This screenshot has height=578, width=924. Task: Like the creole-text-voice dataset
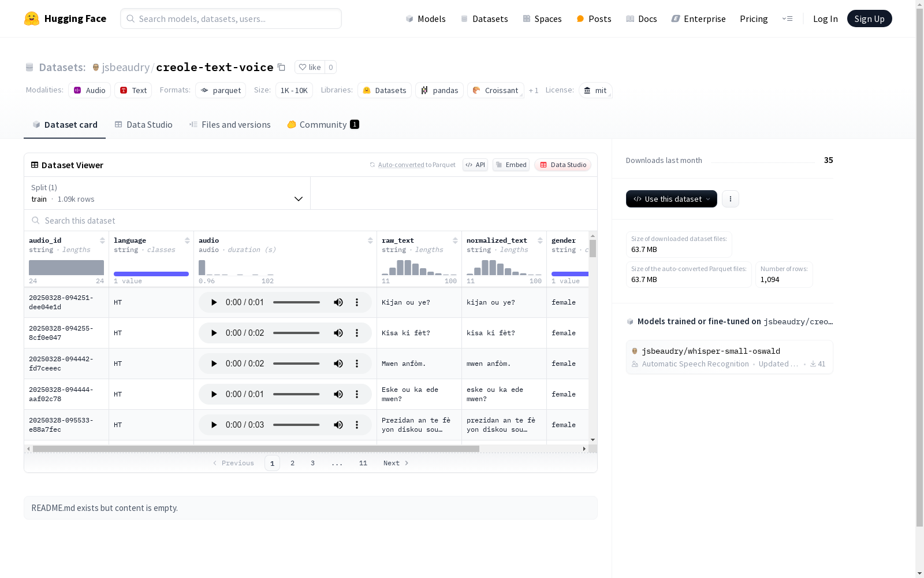[310, 67]
